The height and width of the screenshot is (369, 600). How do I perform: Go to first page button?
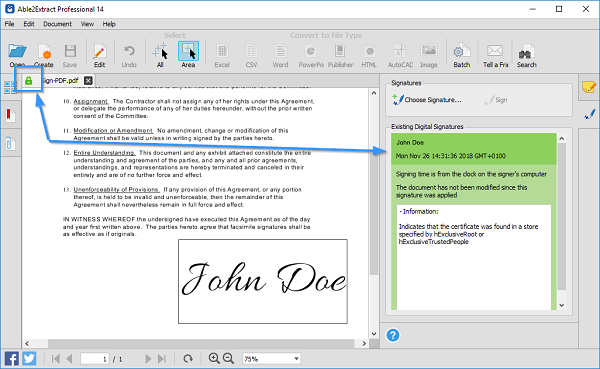pos(55,359)
